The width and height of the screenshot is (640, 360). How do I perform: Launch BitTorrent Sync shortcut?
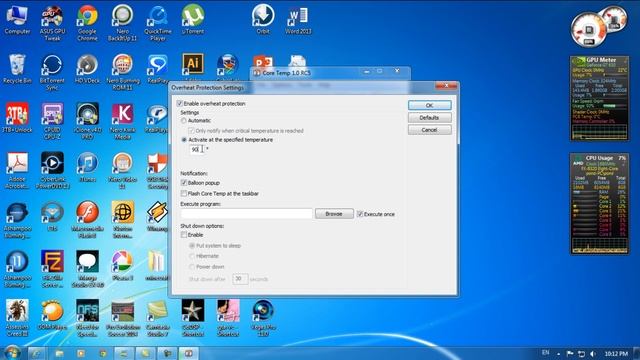point(52,73)
